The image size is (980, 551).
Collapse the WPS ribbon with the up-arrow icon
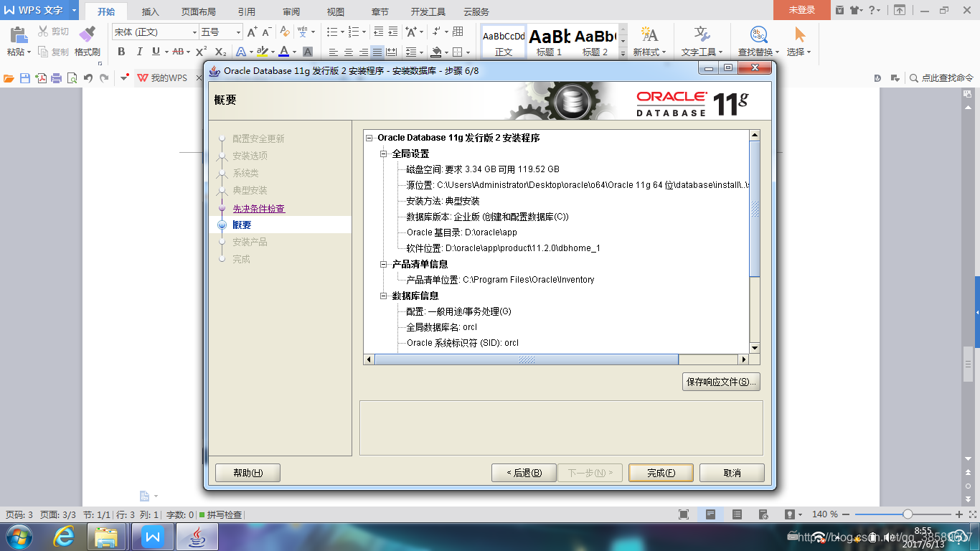tap(900, 10)
